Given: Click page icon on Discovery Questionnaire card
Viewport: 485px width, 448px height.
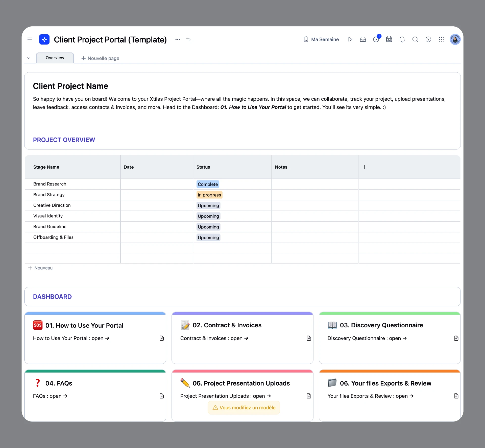Looking at the screenshot, I should pos(456,338).
